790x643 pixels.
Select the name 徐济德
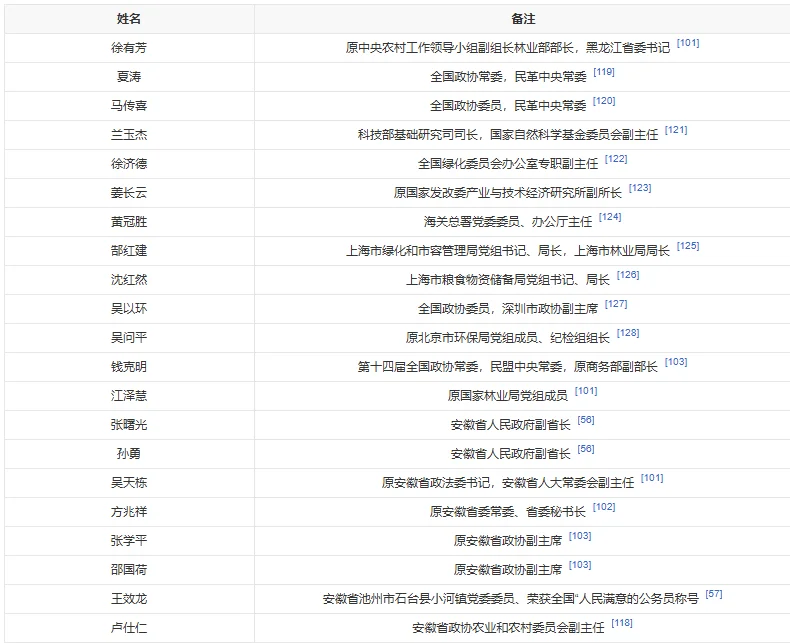tap(129, 164)
